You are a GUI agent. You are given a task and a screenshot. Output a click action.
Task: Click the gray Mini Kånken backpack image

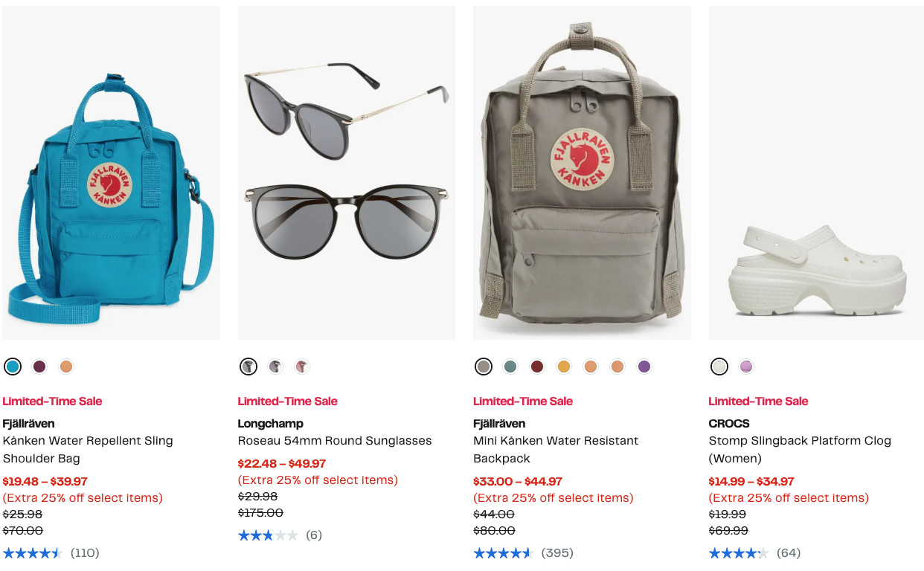(582, 172)
